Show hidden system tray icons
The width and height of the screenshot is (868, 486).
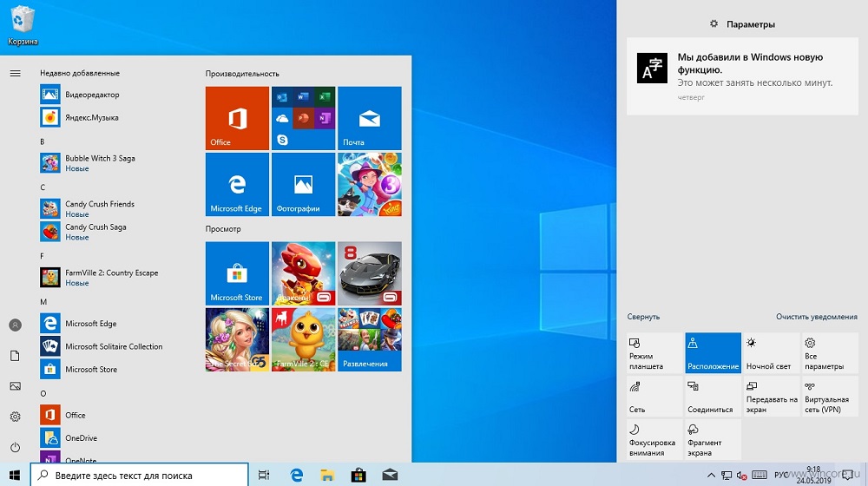pos(711,475)
